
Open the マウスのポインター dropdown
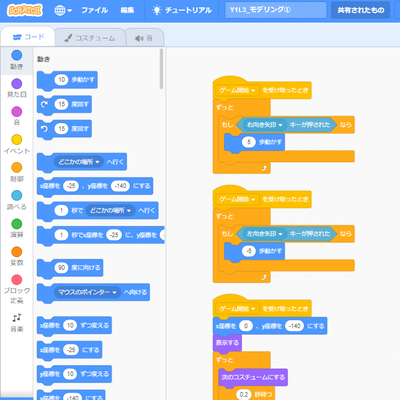pyautogui.click(x=87, y=293)
